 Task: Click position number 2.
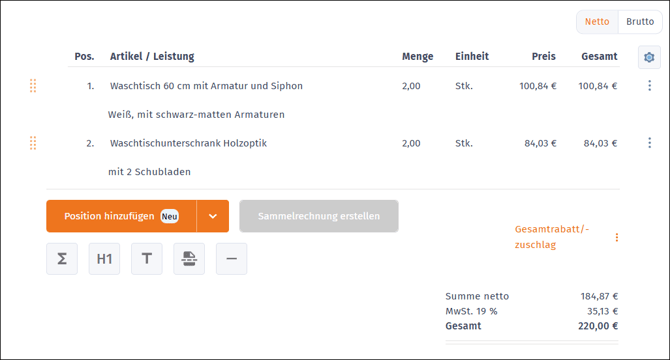point(90,143)
